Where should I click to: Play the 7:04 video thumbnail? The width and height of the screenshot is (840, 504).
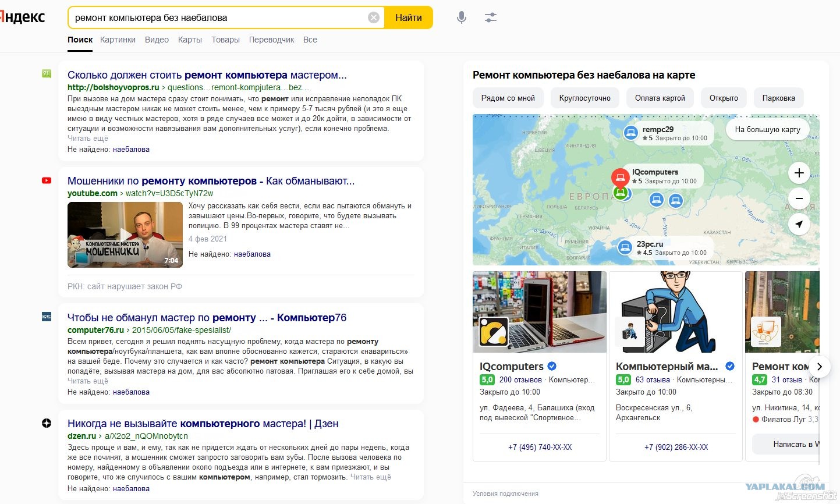[125, 235]
